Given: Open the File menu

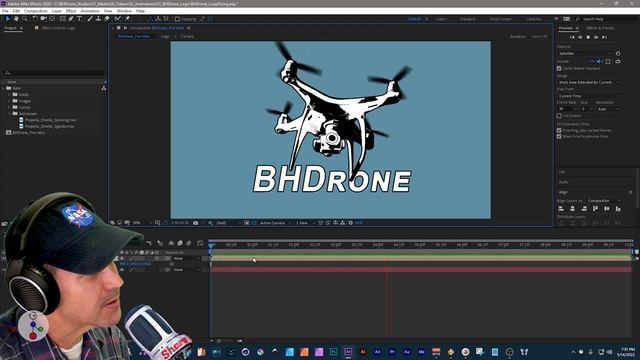Looking at the screenshot, I should click(5, 11).
